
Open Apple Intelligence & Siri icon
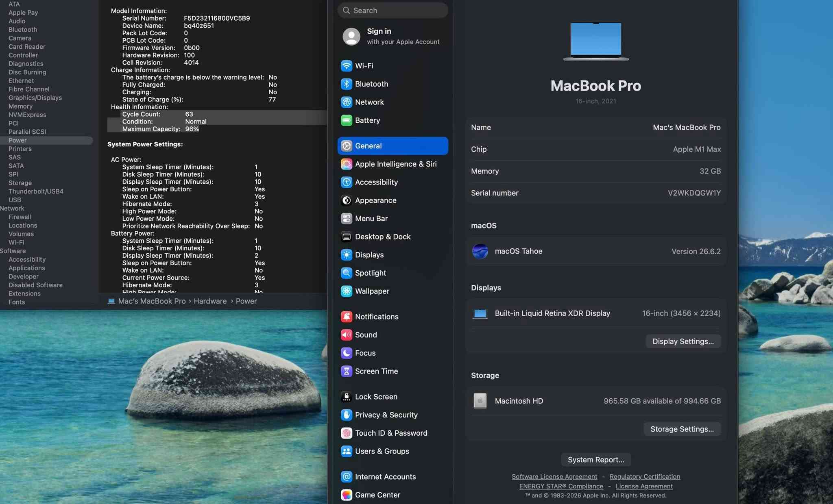[346, 164]
